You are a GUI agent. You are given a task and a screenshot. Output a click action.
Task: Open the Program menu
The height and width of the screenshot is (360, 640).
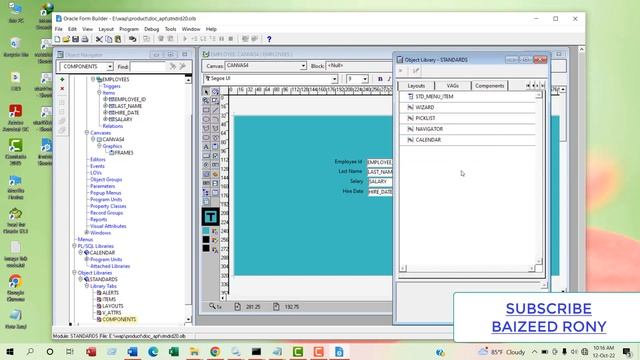click(129, 29)
